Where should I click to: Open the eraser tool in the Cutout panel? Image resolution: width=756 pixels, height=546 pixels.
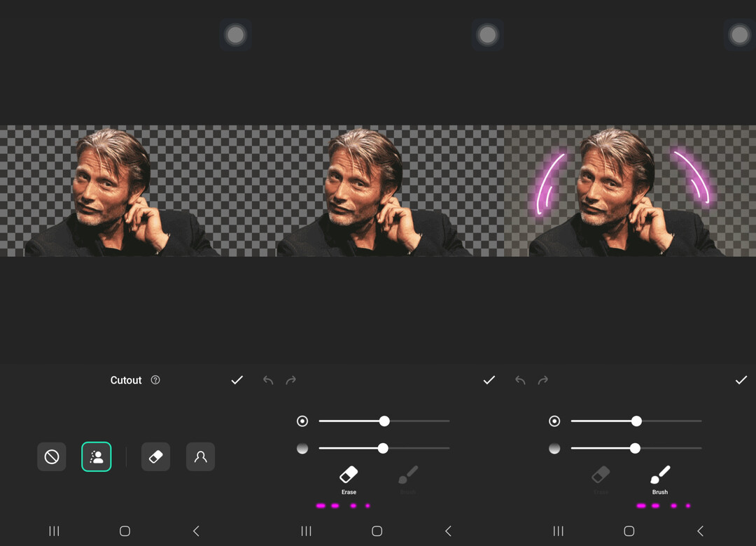point(155,457)
